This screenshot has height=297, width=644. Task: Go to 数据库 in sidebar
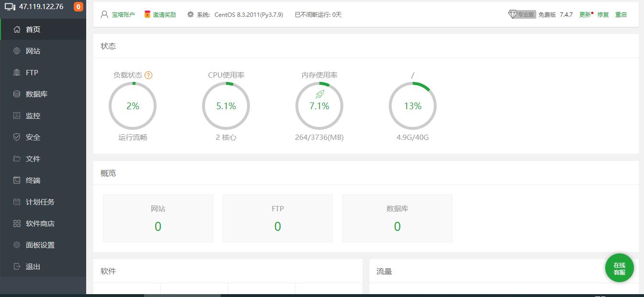click(x=43, y=94)
